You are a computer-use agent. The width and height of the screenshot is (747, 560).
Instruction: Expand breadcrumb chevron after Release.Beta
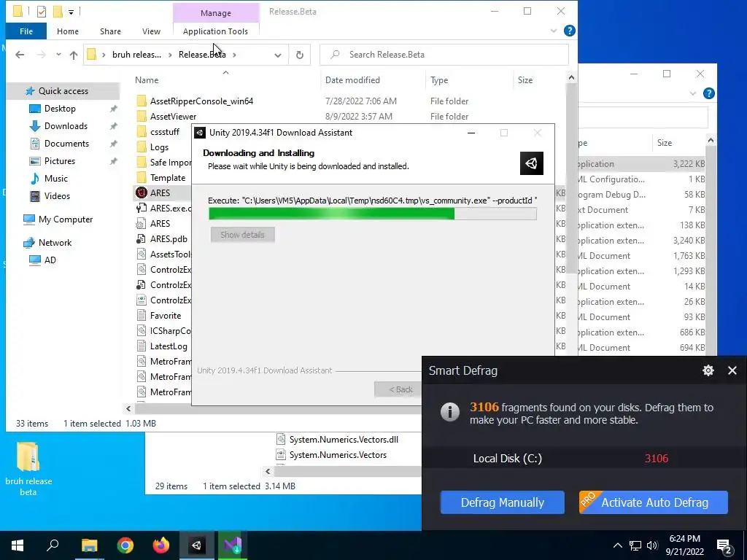click(234, 55)
